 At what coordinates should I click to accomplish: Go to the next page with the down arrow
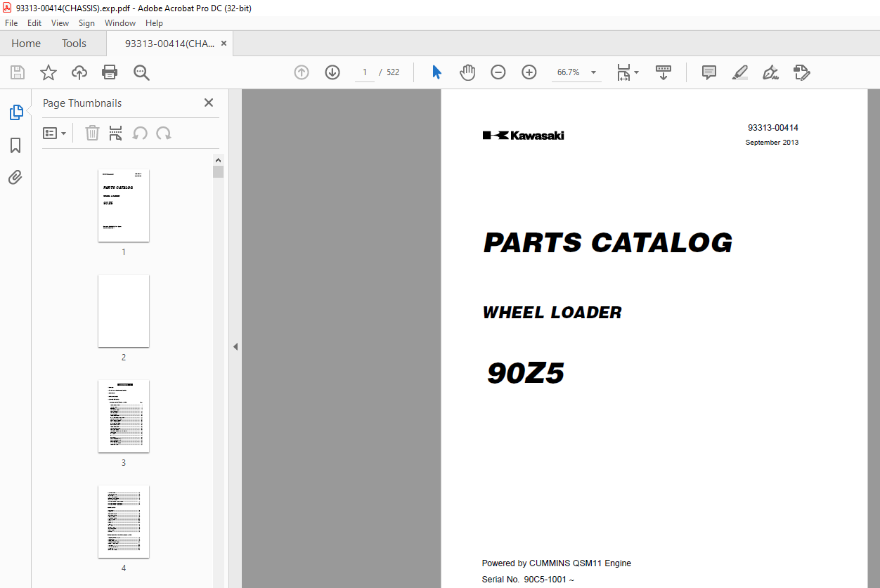click(332, 72)
